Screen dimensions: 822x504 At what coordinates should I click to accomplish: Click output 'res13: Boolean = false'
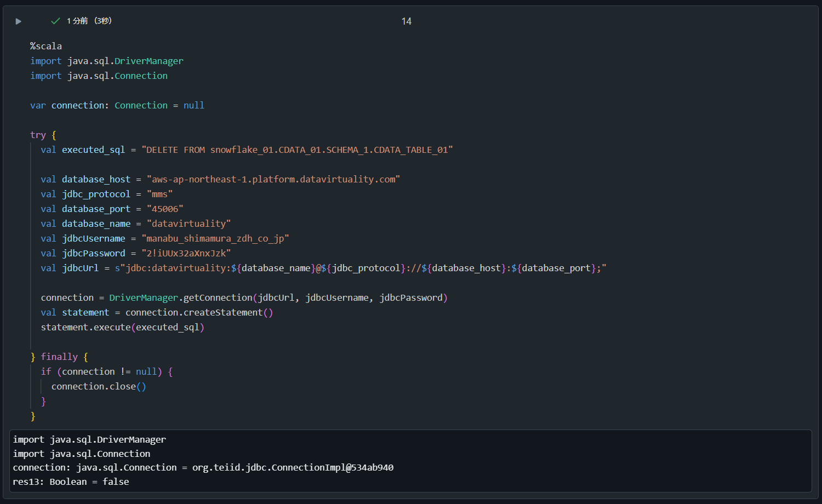tap(71, 482)
